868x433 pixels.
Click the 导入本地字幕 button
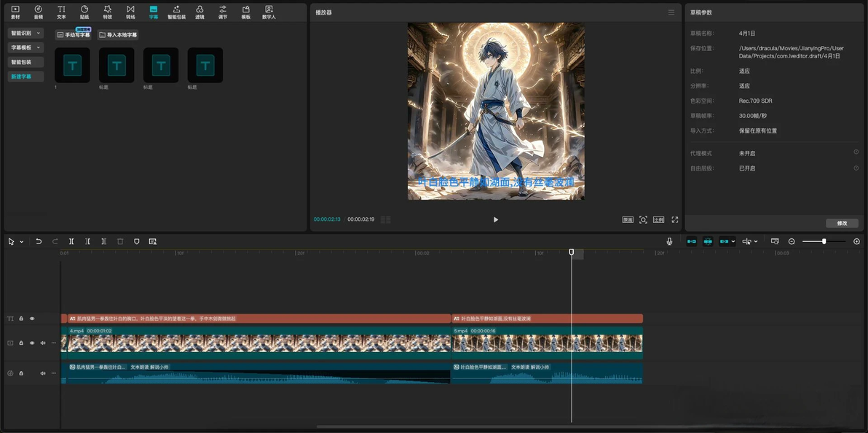point(117,35)
